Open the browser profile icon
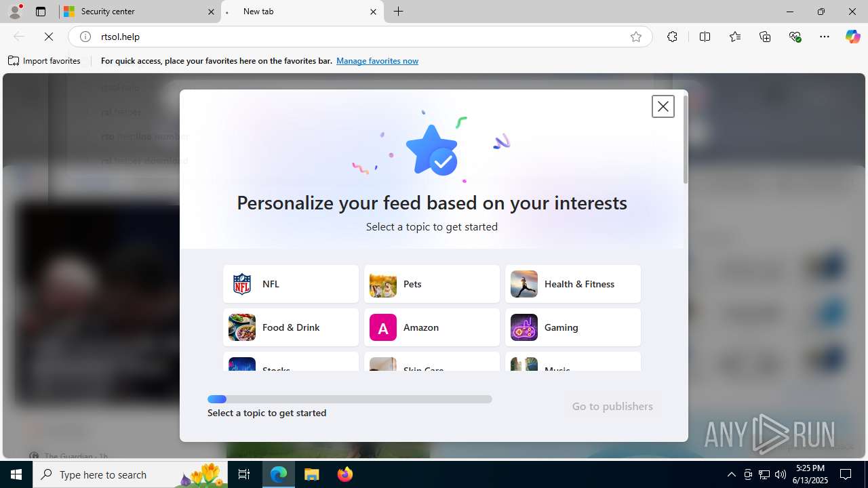 15,12
